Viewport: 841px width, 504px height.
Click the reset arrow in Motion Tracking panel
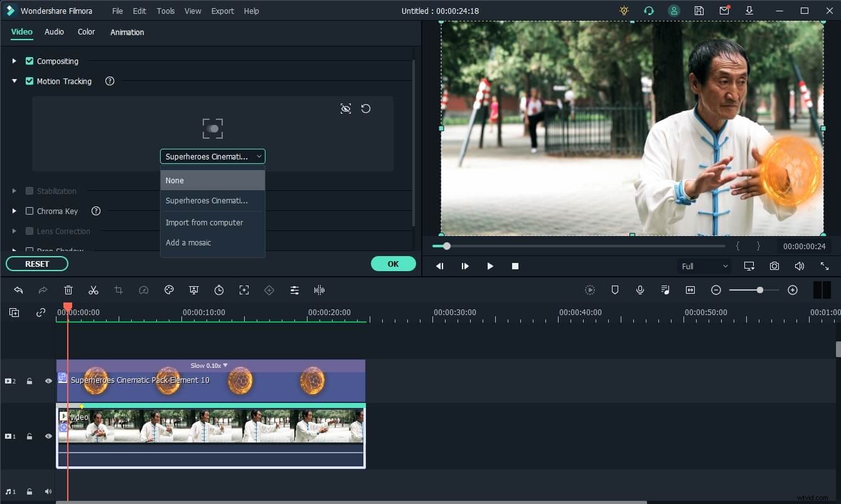click(366, 109)
